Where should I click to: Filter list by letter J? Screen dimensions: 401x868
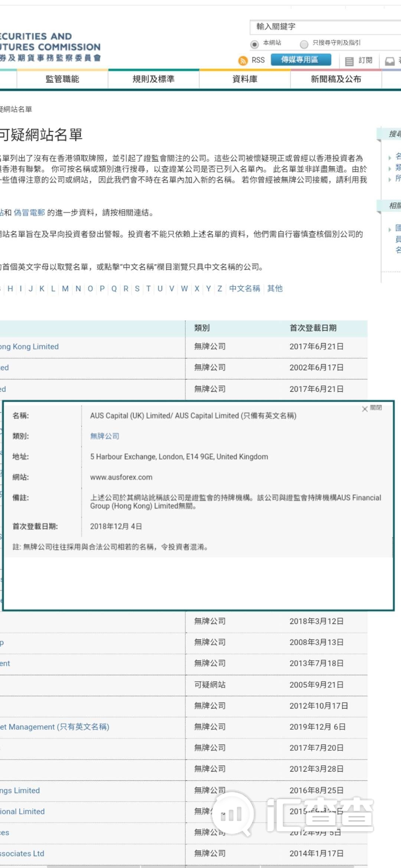click(31, 289)
